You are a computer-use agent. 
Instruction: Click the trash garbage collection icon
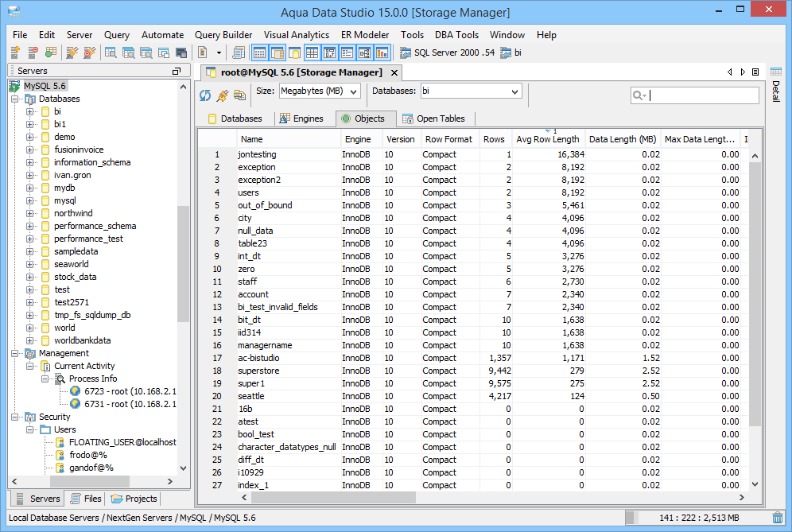pyautogui.click(x=778, y=518)
